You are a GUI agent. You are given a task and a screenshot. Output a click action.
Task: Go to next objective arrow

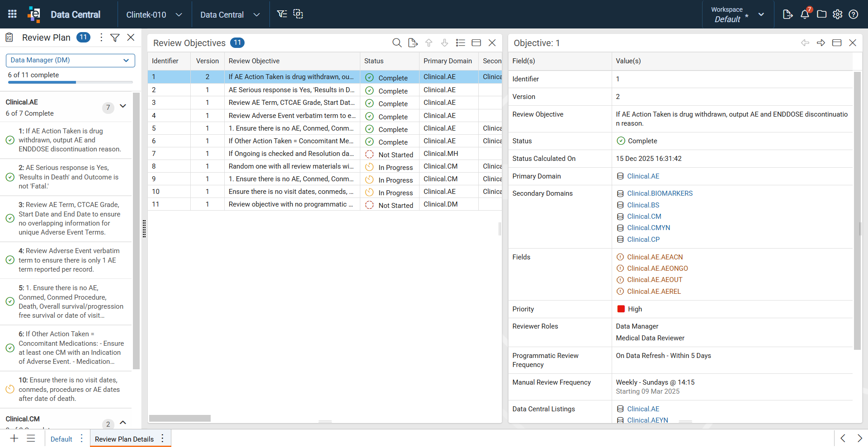pos(821,43)
